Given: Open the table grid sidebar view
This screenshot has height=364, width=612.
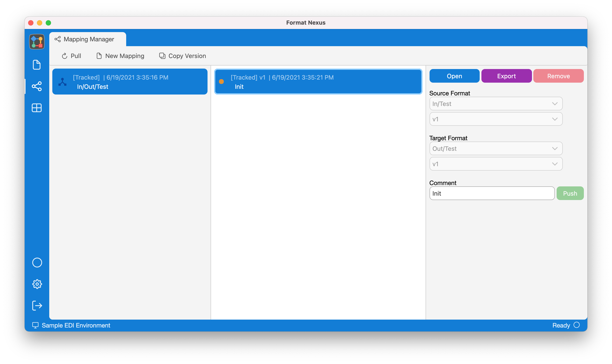Looking at the screenshot, I should pos(37,108).
